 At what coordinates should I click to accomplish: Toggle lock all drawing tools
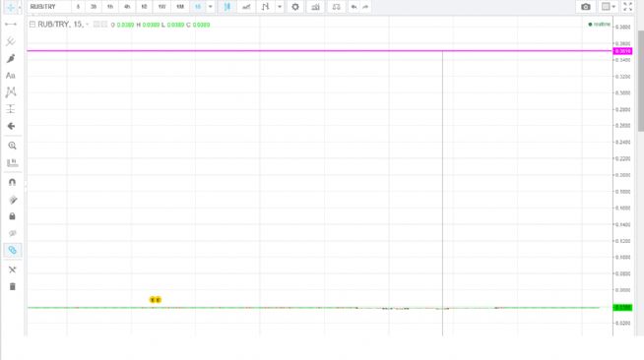(x=13, y=216)
